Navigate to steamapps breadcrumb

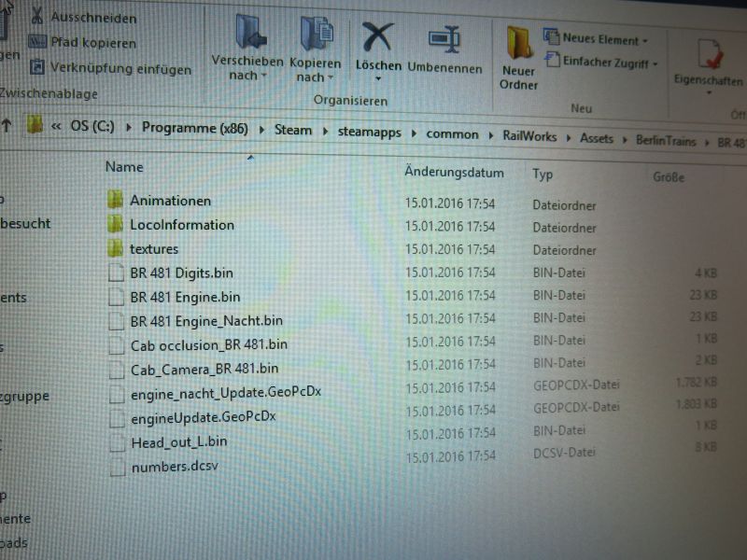tap(369, 133)
